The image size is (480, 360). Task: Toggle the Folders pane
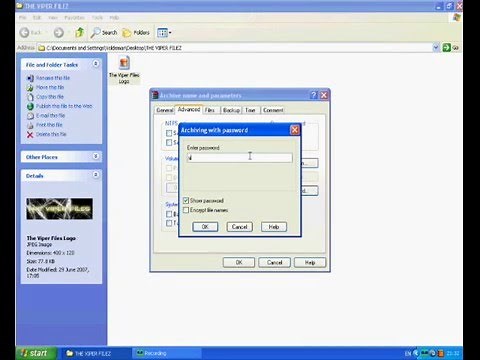click(x=136, y=32)
